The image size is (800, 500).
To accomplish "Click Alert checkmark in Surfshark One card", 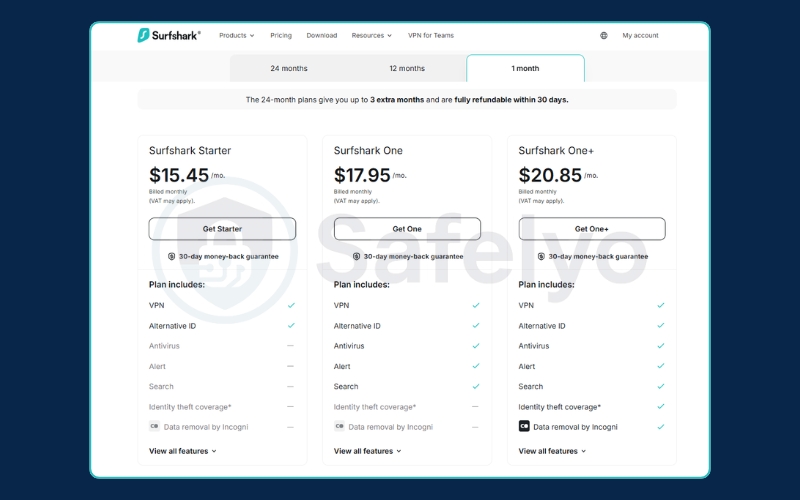I will 476,366.
